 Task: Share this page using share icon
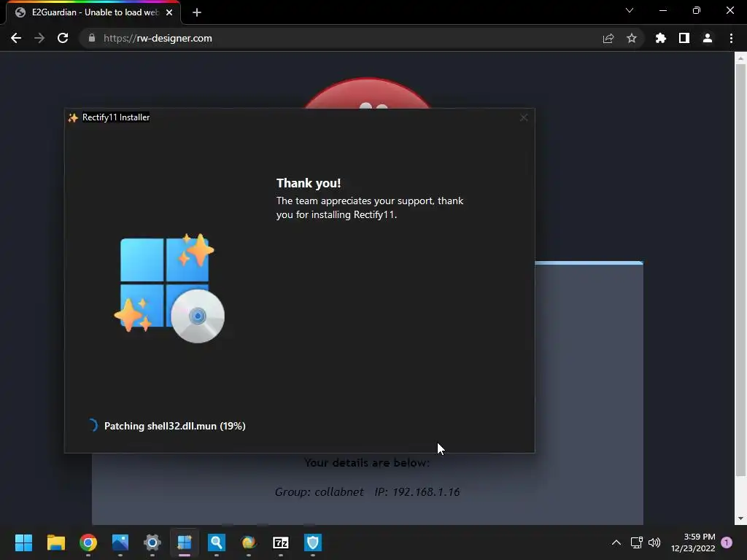point(608,39)
